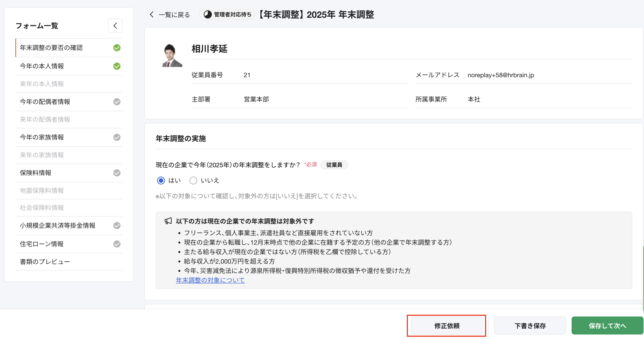Click the 管理者対応待ち status icon
This screenshot has width=644, height=339.
click(208, 14)
